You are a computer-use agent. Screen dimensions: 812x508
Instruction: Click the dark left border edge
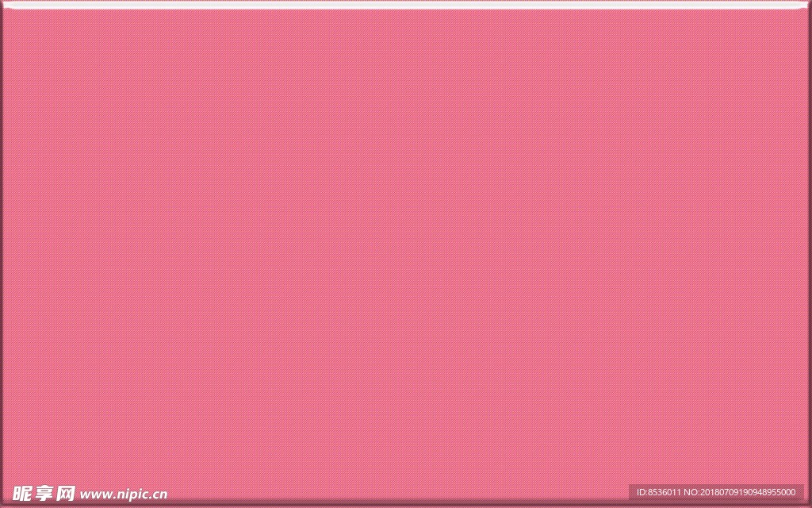(x=2, y=254)
